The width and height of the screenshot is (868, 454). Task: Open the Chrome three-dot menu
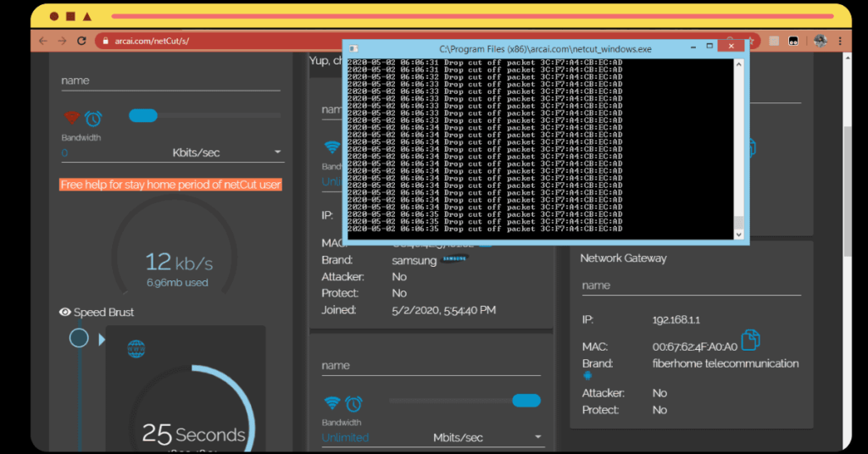(x=840, y=41)
